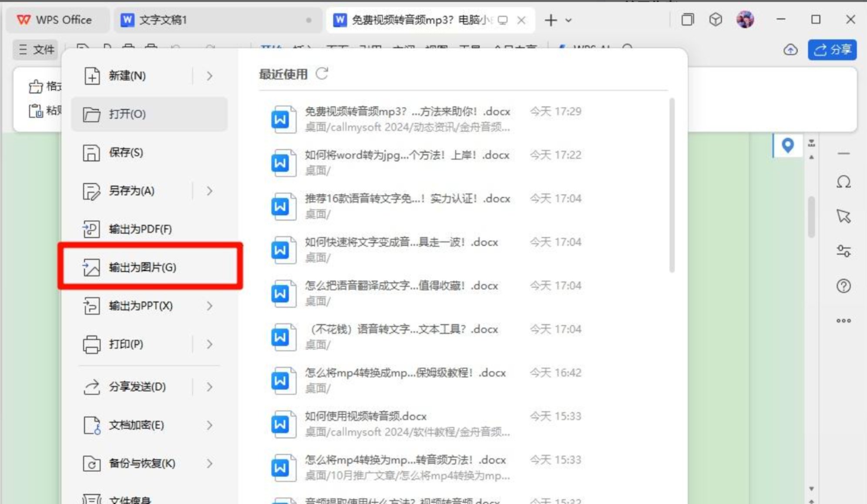This screenshot has height=504, width=867.
Task: Open the tab list dropdown arrow
Action: point(568,20)
